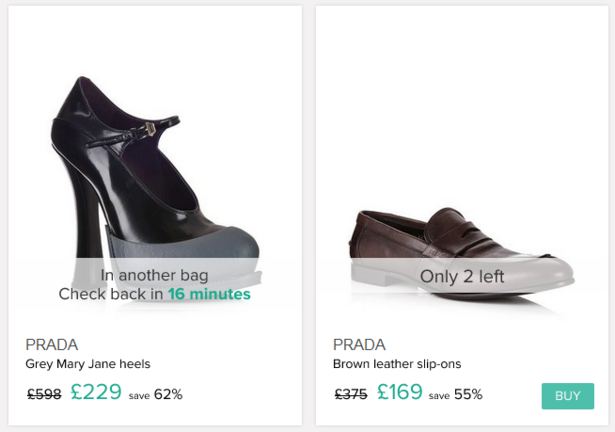Click the £229 sale price
The width and height of the screenshot is (615, 432).
tap(96, 393)
